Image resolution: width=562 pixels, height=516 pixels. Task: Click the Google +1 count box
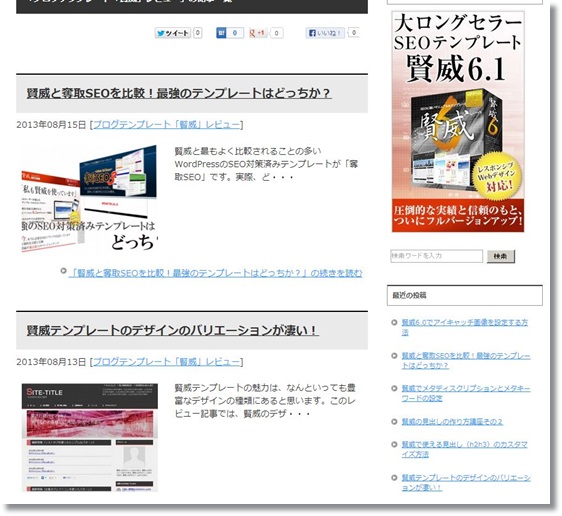(x=276, y=33)
